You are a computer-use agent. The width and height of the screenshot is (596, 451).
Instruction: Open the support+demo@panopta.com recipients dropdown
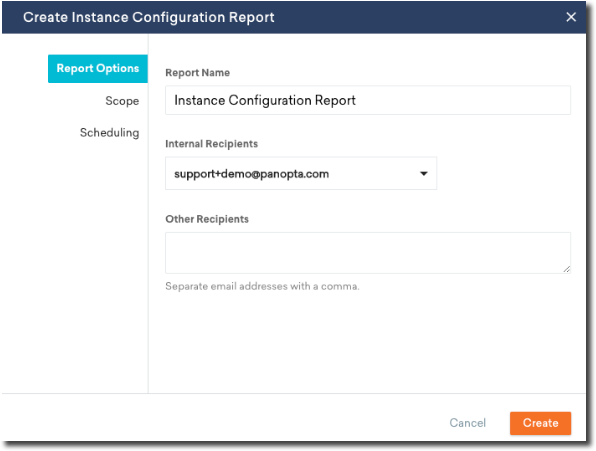pos(301,173)
